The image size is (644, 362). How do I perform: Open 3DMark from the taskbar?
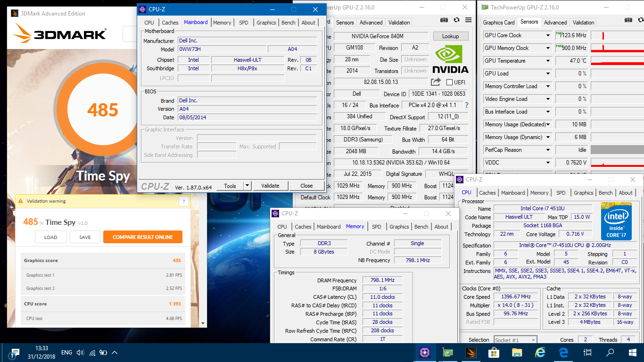471,353
